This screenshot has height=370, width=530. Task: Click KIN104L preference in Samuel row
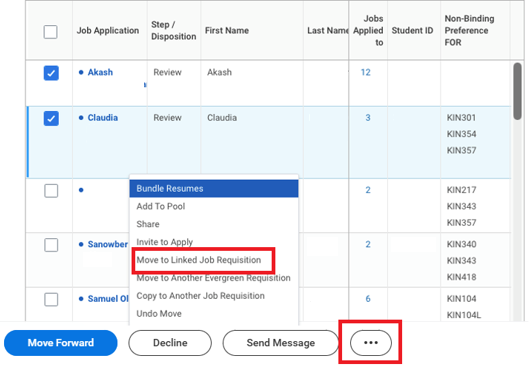[464, 315]
